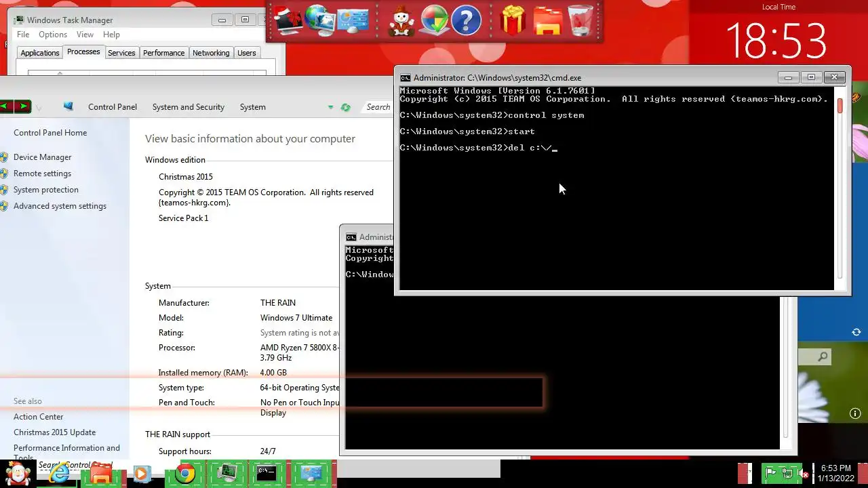Go forward with green right navigation arrow
The height and width of the screenshot is (488, 868).
pos(23,106)
